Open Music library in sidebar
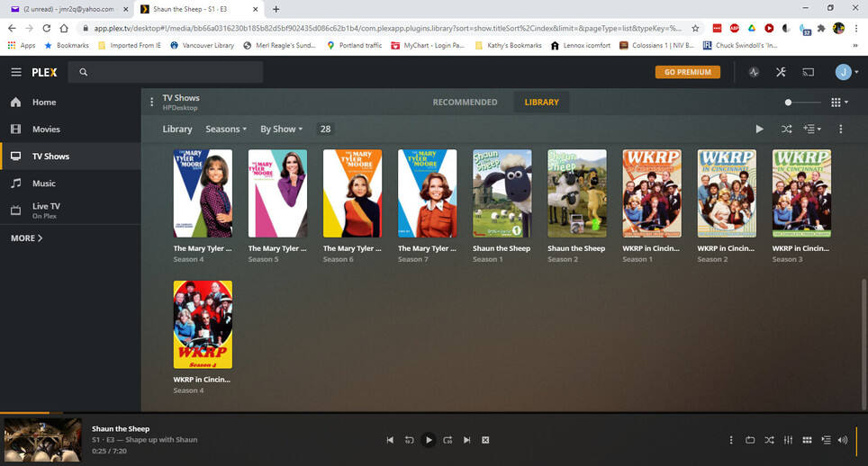The width and height of the screenshot is (868, 466). pyautogui.click(x=70, y=184)
